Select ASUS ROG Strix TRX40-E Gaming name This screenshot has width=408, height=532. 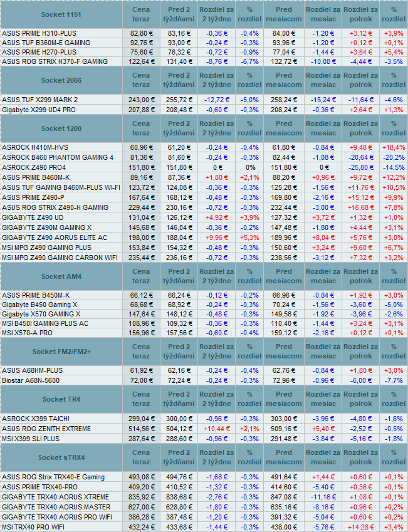tap(53, 477)
